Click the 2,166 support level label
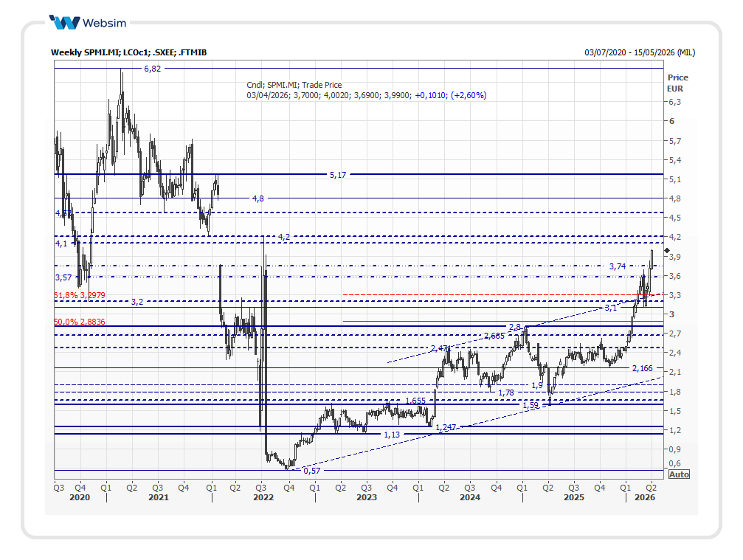 point(641,368)
